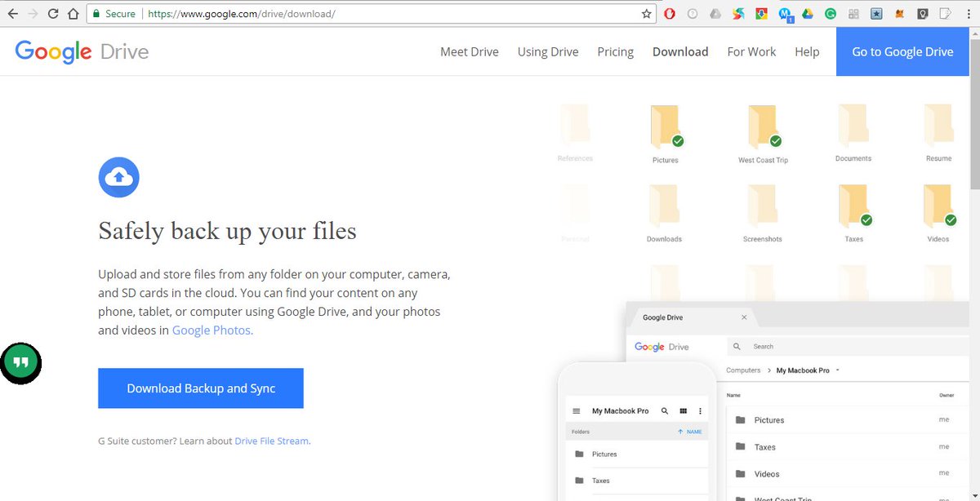Open the MetaMask fox extension

899,14
